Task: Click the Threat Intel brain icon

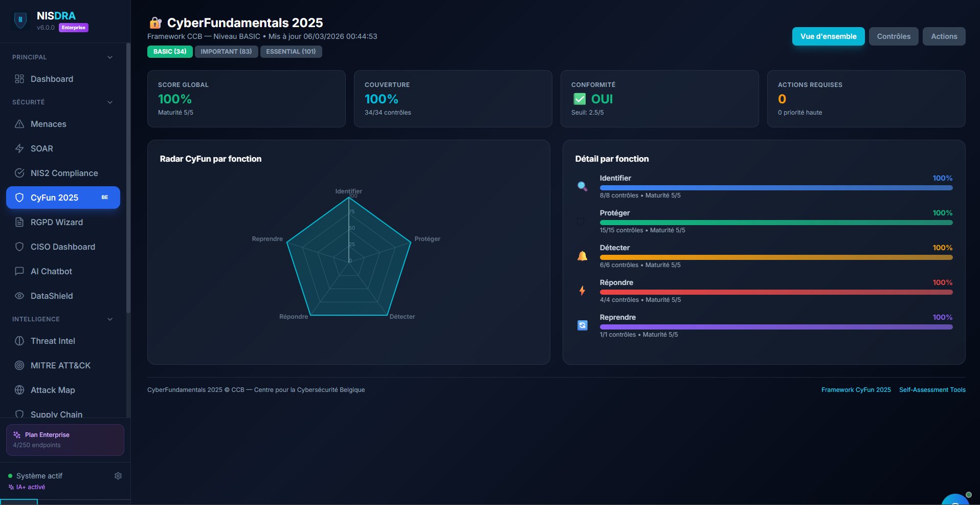Action: pos(19,341)
